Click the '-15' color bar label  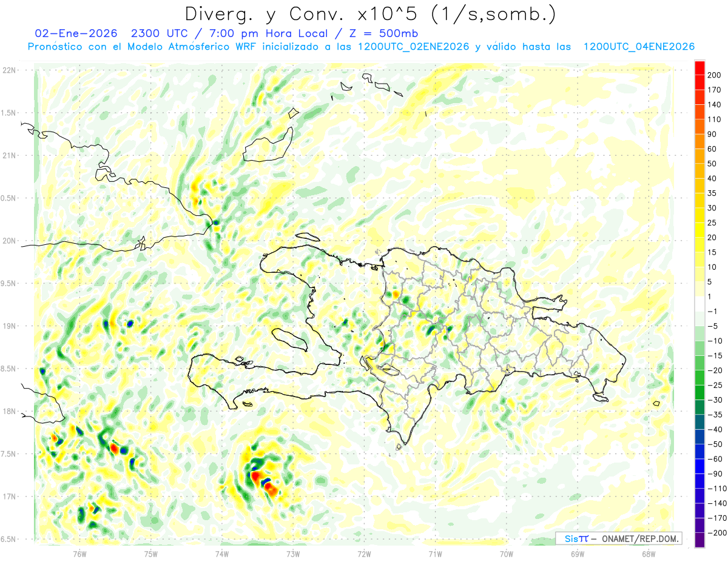(x=716, y=355)
